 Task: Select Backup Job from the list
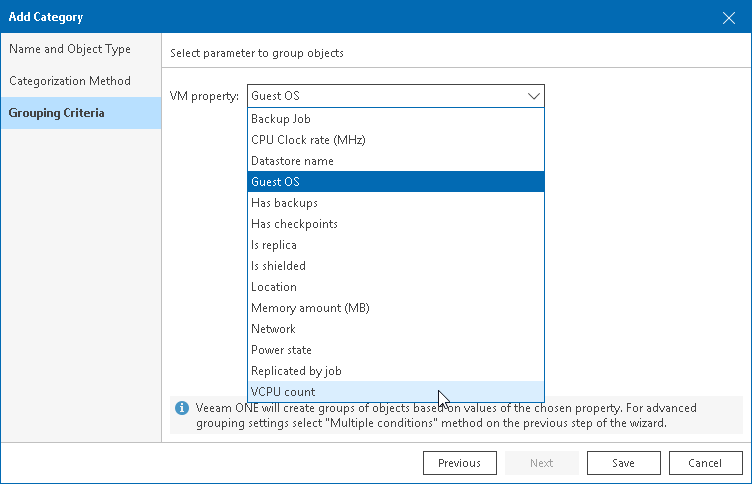tap(395, 119)
